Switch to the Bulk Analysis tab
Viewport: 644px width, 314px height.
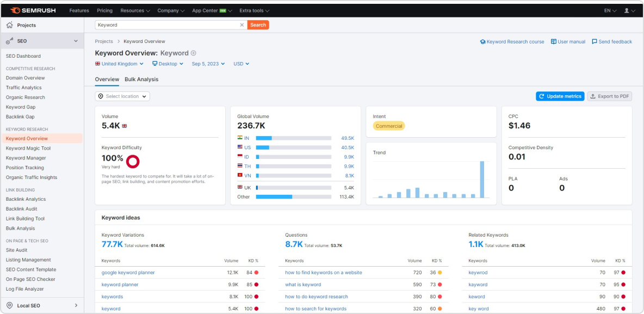[141, 79]
